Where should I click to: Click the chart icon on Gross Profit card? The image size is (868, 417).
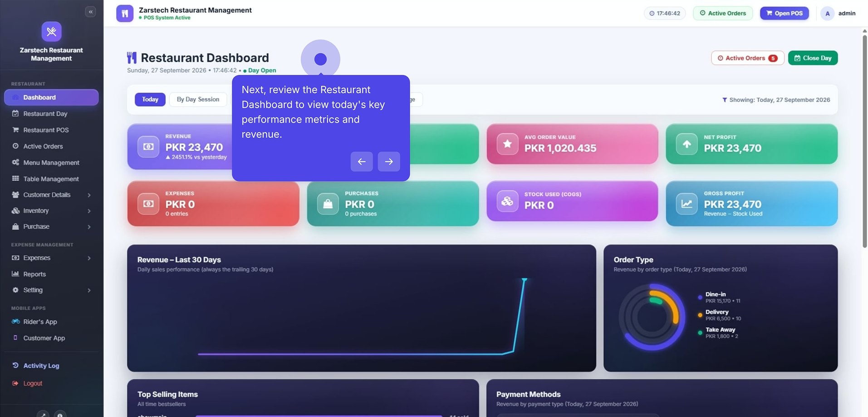pyautogui.click(x=687, y=204)
